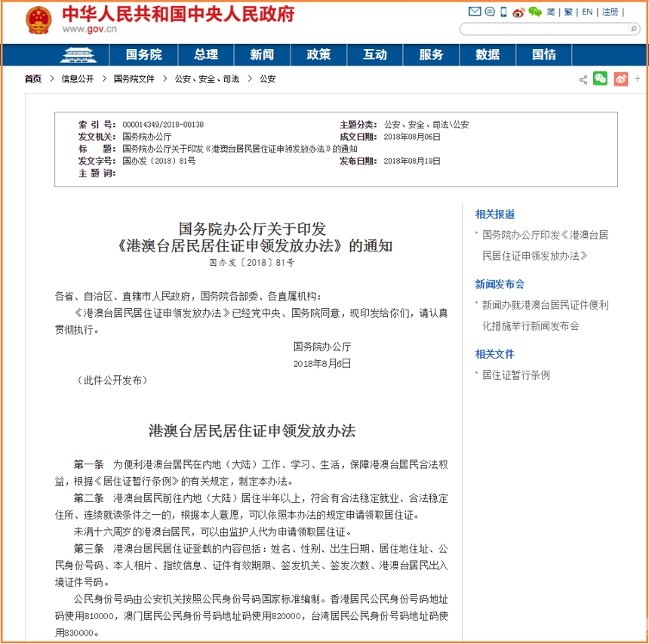Expand more share options plus sign

pyautogui.click(x=638, y=79)
